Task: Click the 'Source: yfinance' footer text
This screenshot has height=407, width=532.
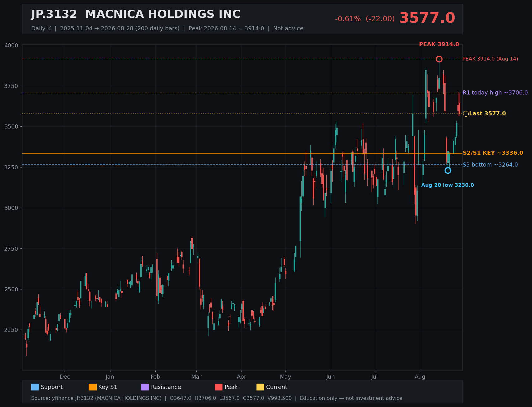Action: click(x=217, y=398)
